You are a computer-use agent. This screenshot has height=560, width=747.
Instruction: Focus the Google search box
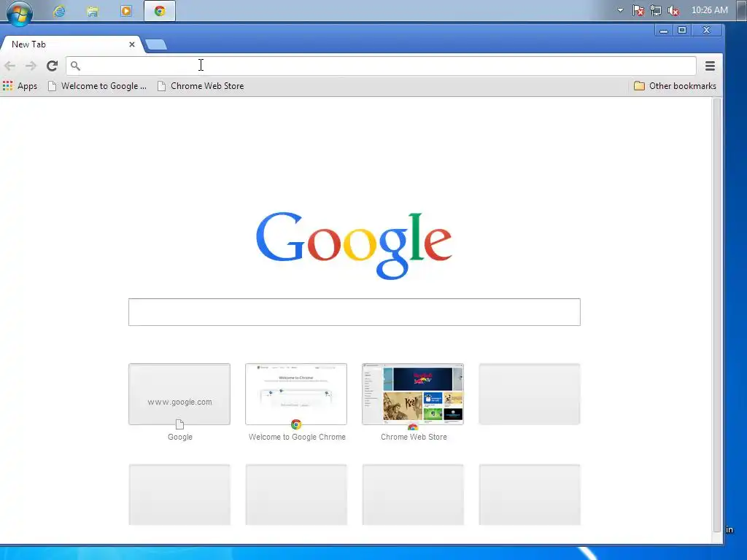click(355, 312)
